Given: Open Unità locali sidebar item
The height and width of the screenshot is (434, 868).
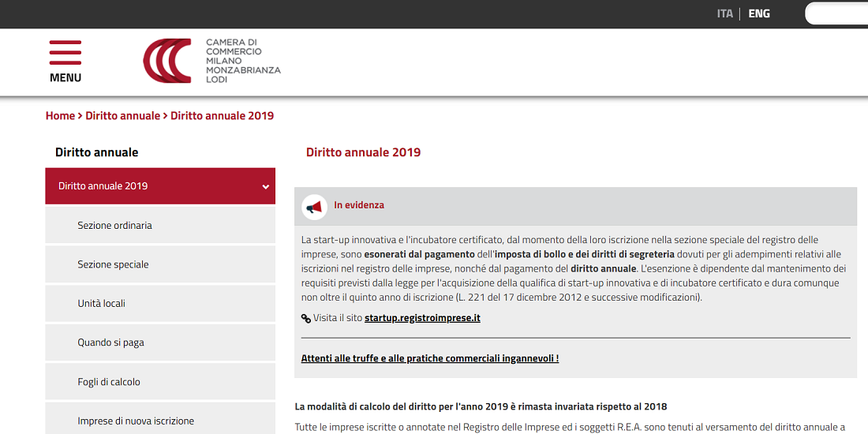Looking at the screenshot, I should point(160,303).
